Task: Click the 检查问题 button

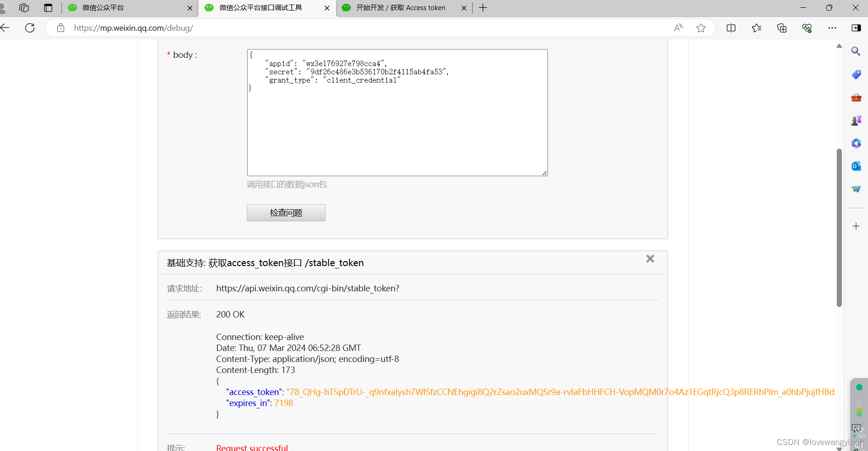Action: tap(286, 212)
